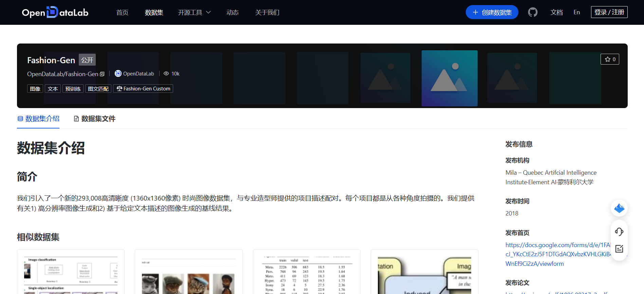Click the 预训练 tag

pos(73,89)
